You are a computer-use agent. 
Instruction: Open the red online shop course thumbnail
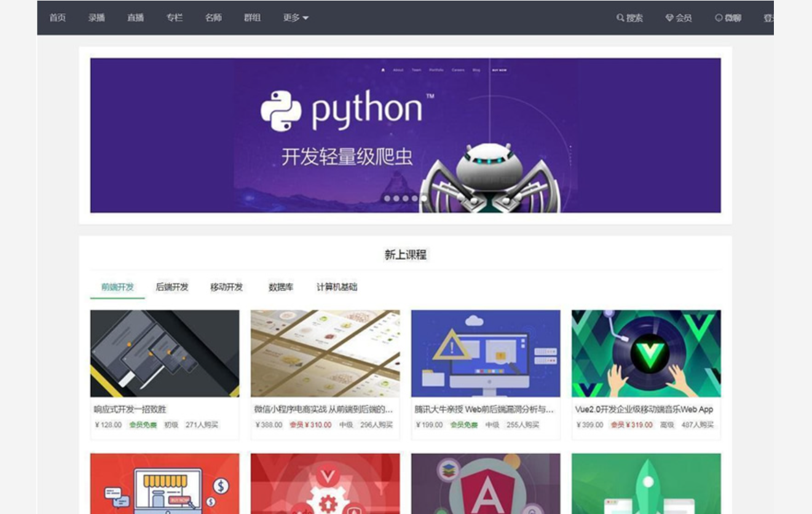[x=165, y=484]
